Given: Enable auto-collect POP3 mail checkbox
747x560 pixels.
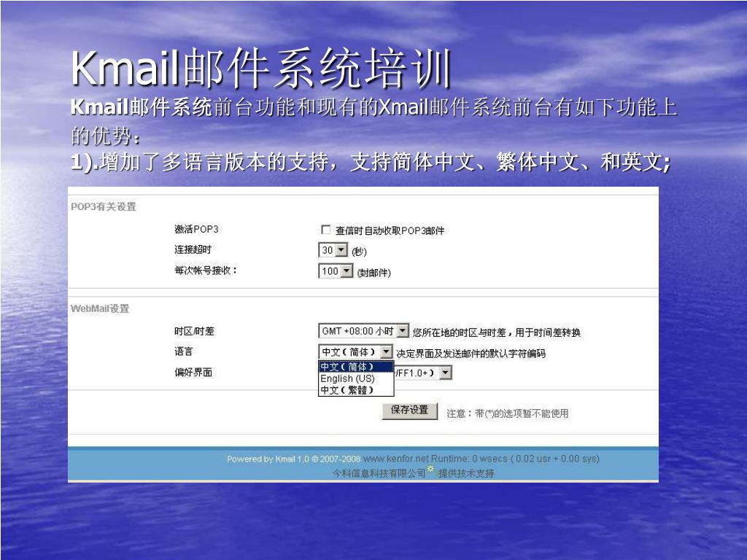Looking at the screenshot, I should [x=326, y=230].
